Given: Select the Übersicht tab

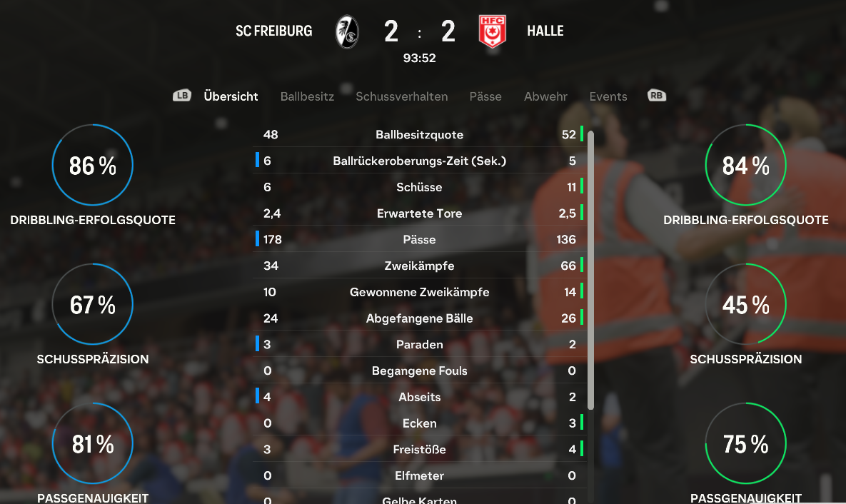Looking at the screenshot, I should tap(231, 96).
